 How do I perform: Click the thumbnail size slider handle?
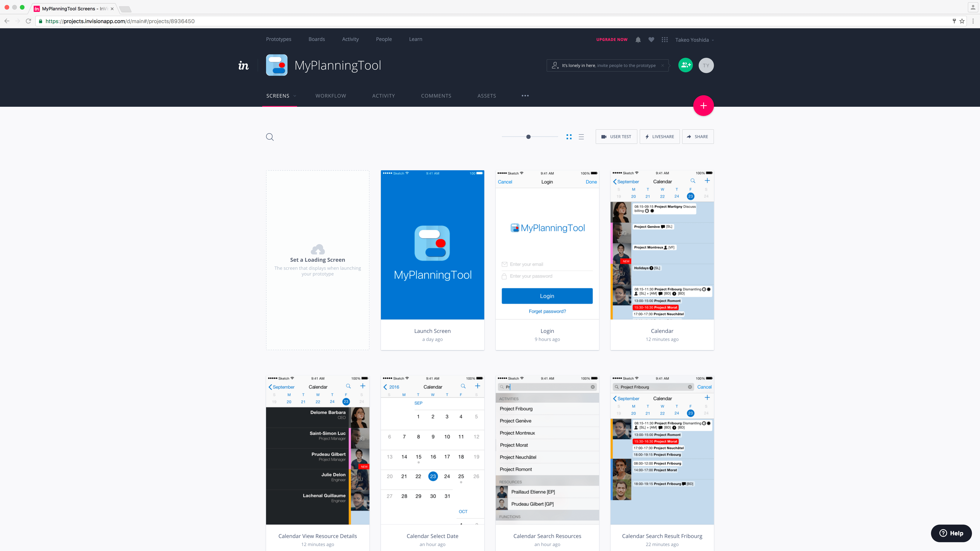click(528, 137)
